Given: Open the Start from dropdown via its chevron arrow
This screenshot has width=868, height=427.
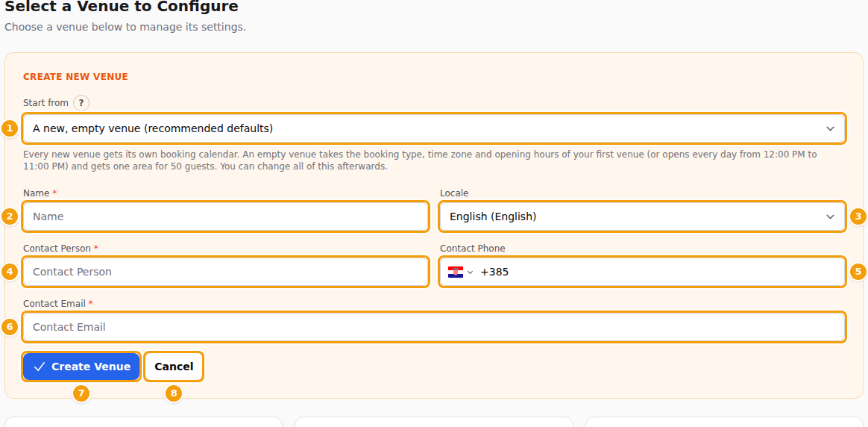Looking at the screenshot, I should 830,128.
